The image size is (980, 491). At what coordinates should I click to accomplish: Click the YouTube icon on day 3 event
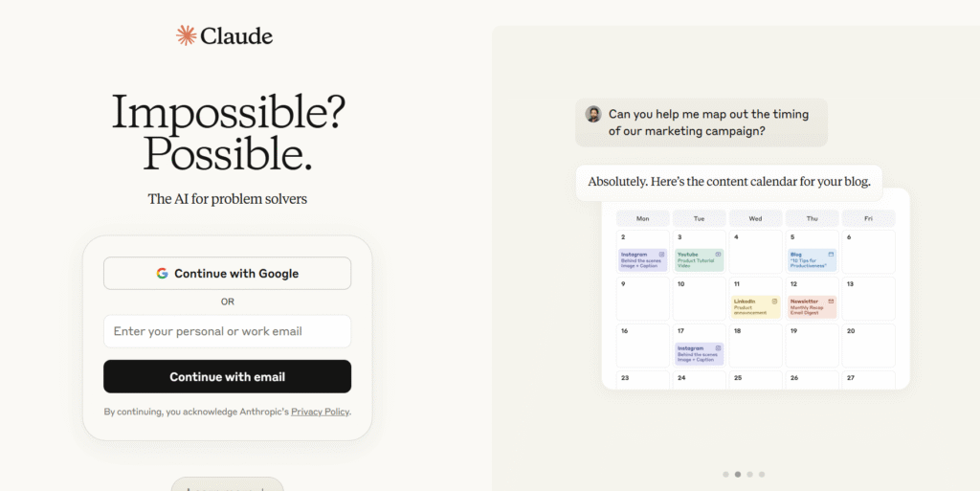718,255
